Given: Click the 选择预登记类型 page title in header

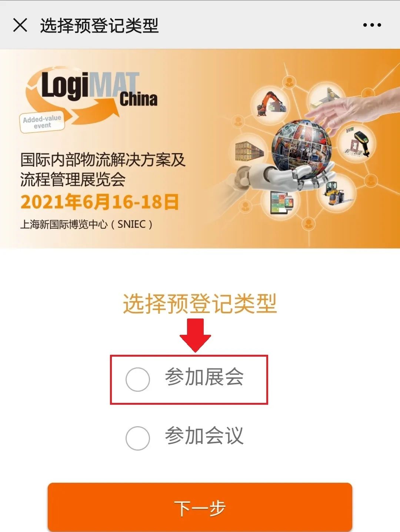Looking at the screenshot, I should (x=99, y=26).
